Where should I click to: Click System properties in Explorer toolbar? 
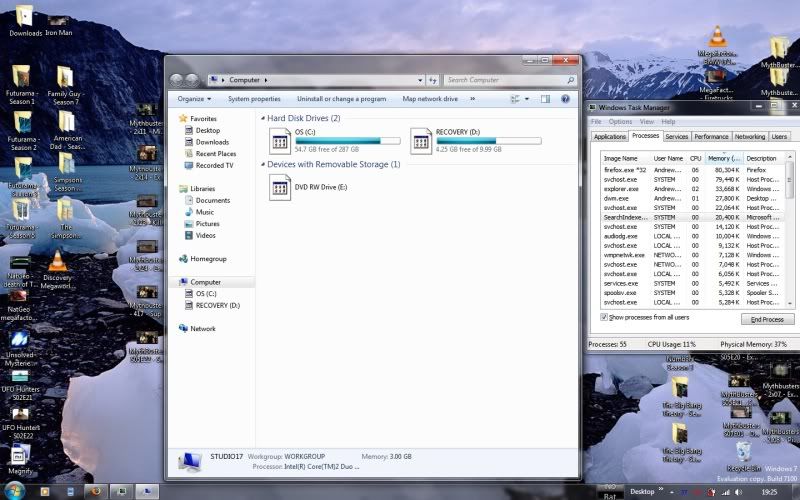[254, 99]
